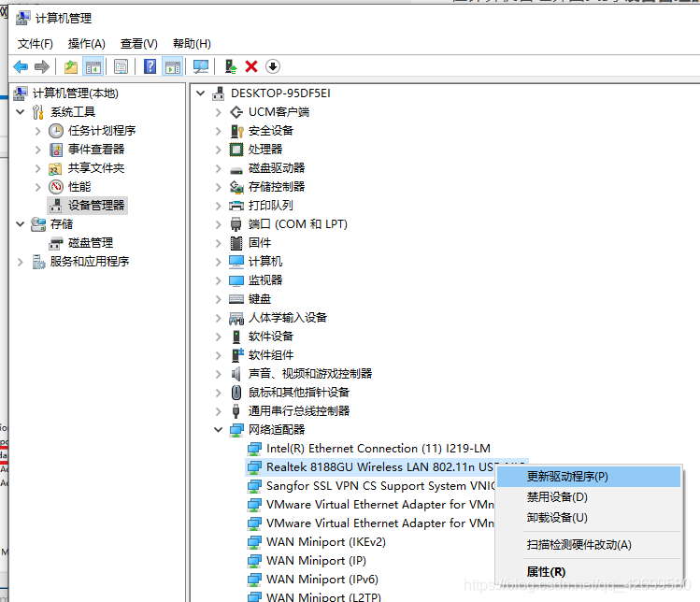
Task: Click Scan for hardware changes monitor icon
Action: point(200,67)
